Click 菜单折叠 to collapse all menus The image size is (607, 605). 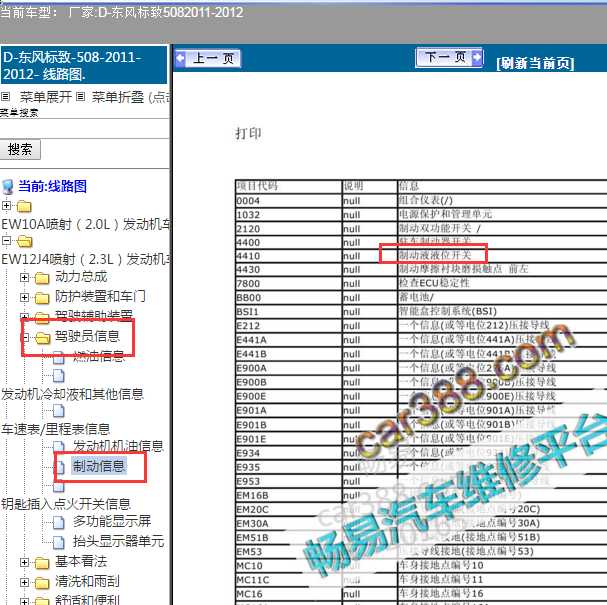[118, 97]
